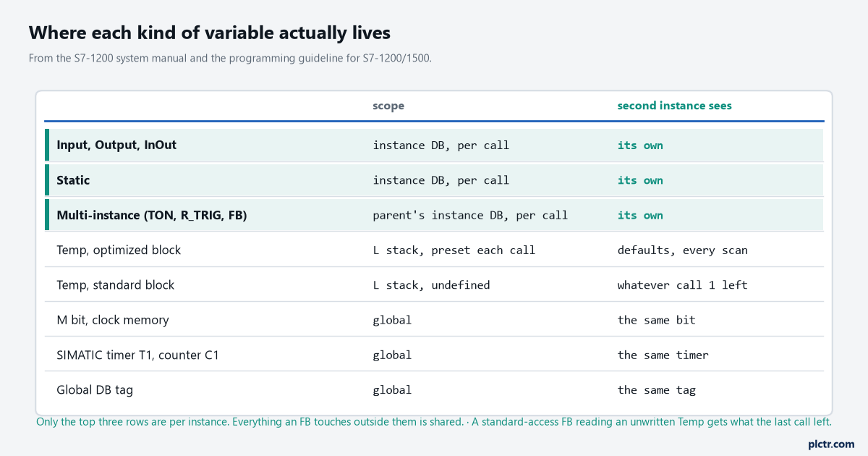Viewport: 868px width, 456px height.
Task: Click 'global' in the M bit row
Action: tap(392, 320)
